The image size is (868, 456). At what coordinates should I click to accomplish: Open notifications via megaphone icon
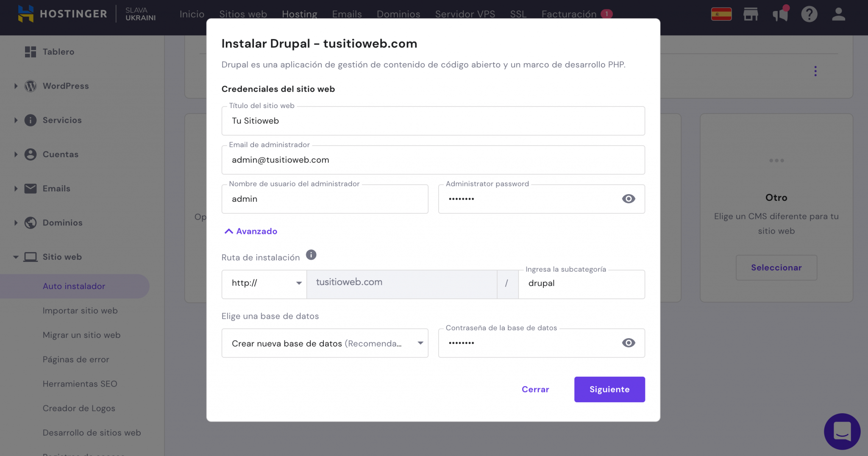[780, 14]
